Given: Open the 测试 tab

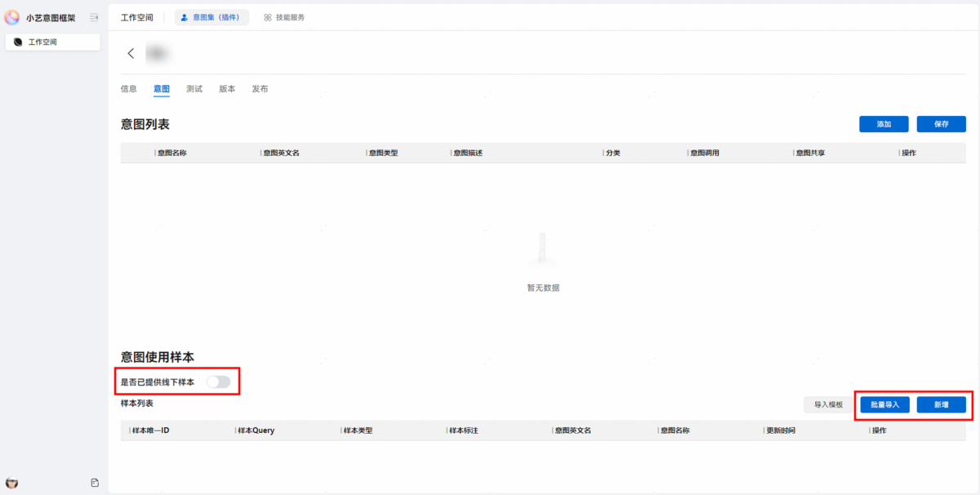Looking at the screenshot, I should (x=194, y=89).
